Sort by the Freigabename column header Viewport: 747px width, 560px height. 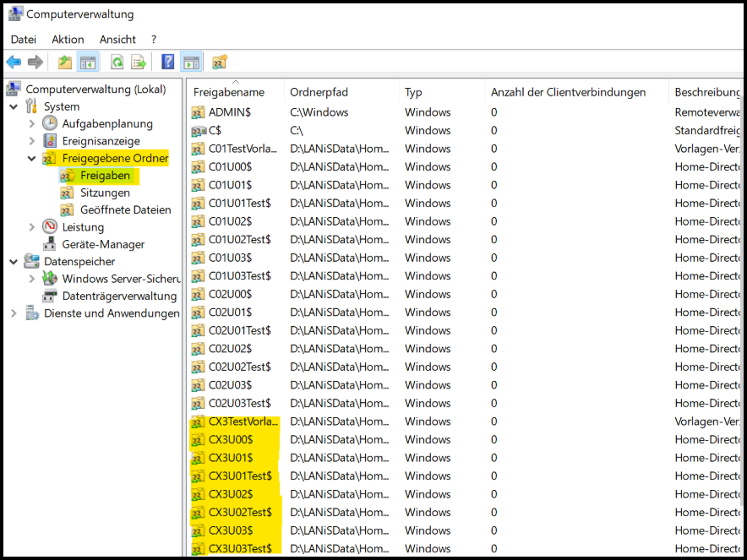(229, 92)
